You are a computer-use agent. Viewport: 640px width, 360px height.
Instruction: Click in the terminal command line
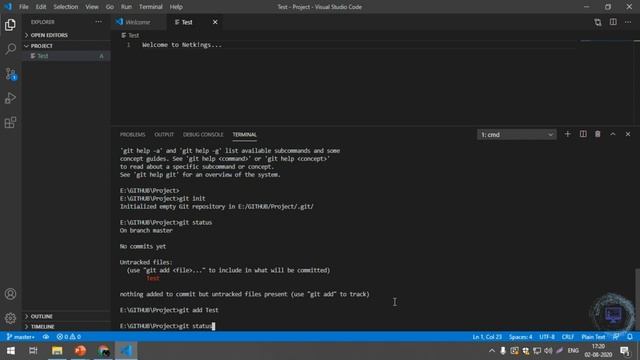point(167,326)
